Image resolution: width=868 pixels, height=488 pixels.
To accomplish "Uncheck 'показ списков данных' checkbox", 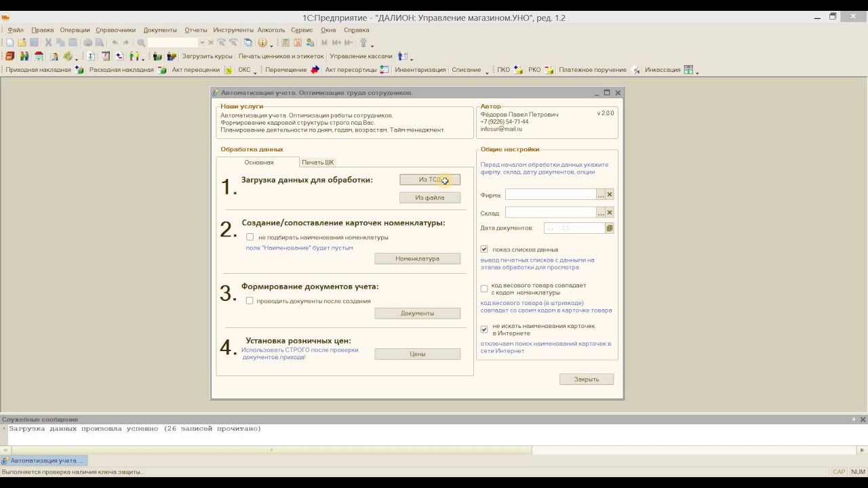I will (x=484, y=249).
